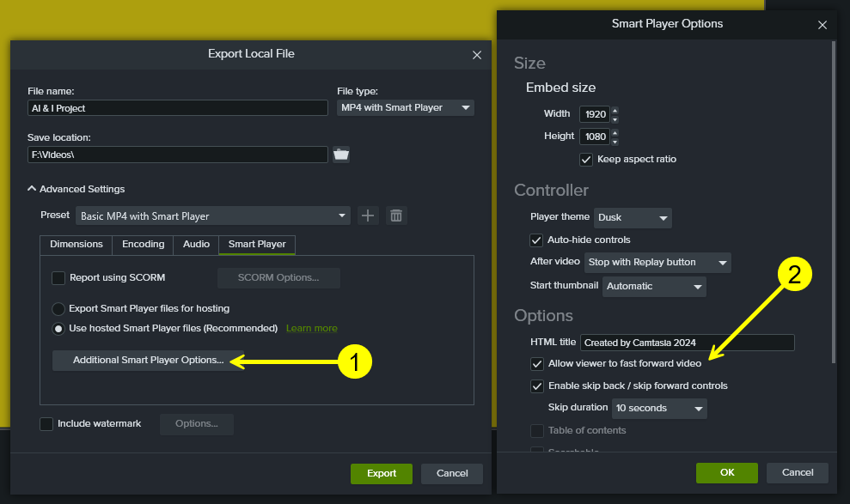The width and height of the screenshot is (850, 504).
Task: Click the Height decrement down arrow
Action: pos(615,141)
